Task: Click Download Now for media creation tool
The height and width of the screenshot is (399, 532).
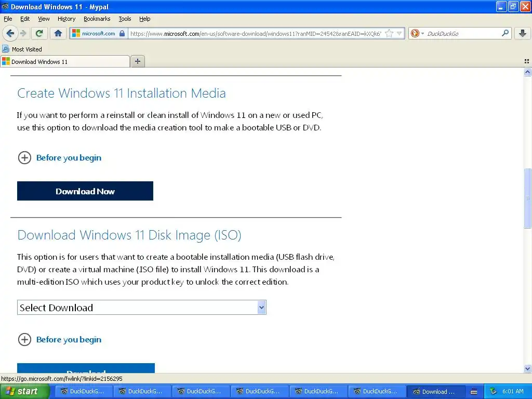Action: pyautogui.click(x=85, y=191)
